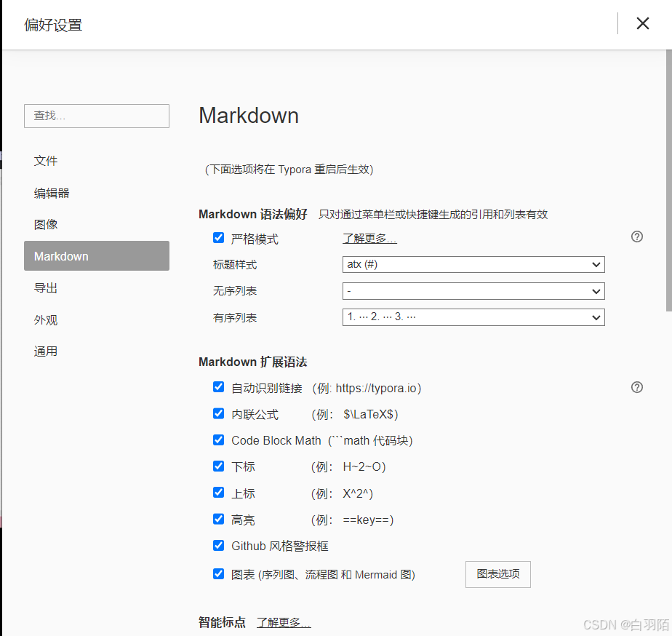Open the 无序列表 dropdown
672x636 pixels.
point(473,290)
